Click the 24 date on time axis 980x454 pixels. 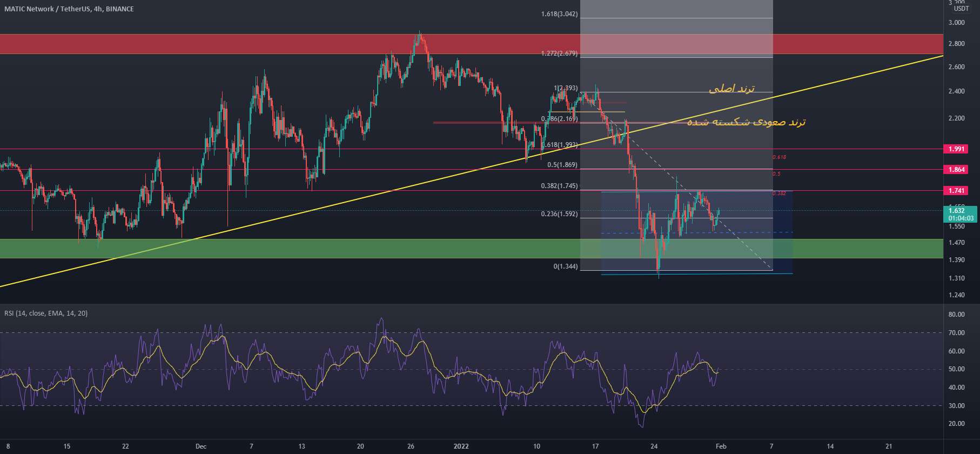pos(654,446)
